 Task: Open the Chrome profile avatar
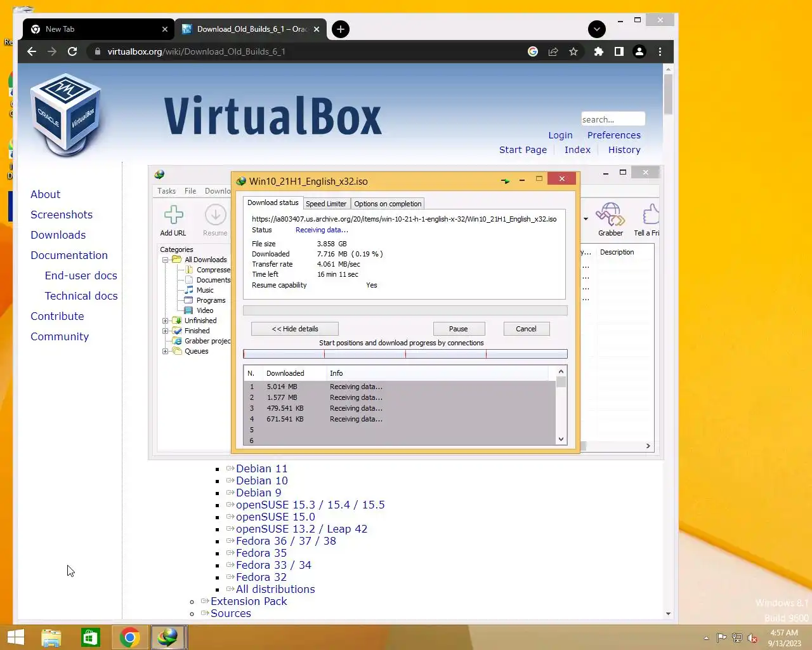pyautogui.click(x=639, y=51)
